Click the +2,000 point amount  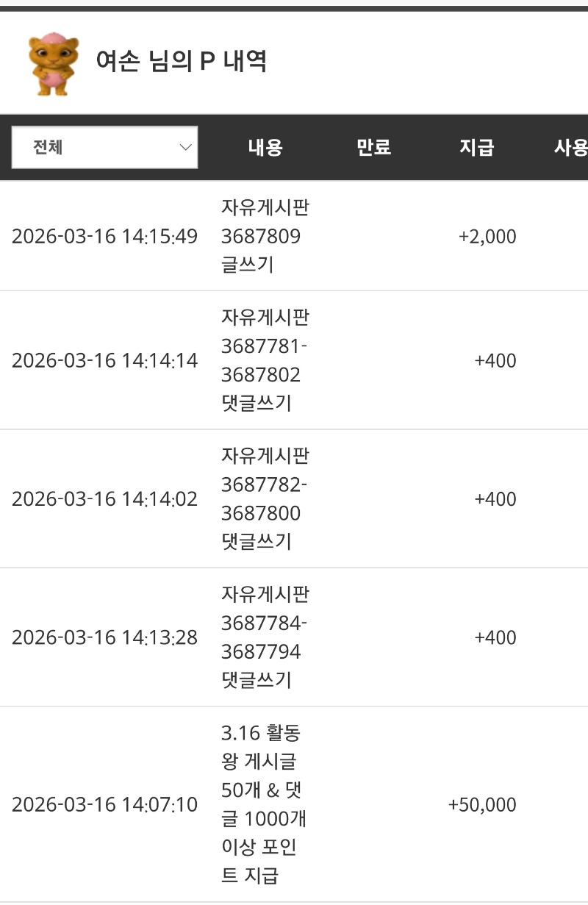pyautogui.click(x=487, y=237)
